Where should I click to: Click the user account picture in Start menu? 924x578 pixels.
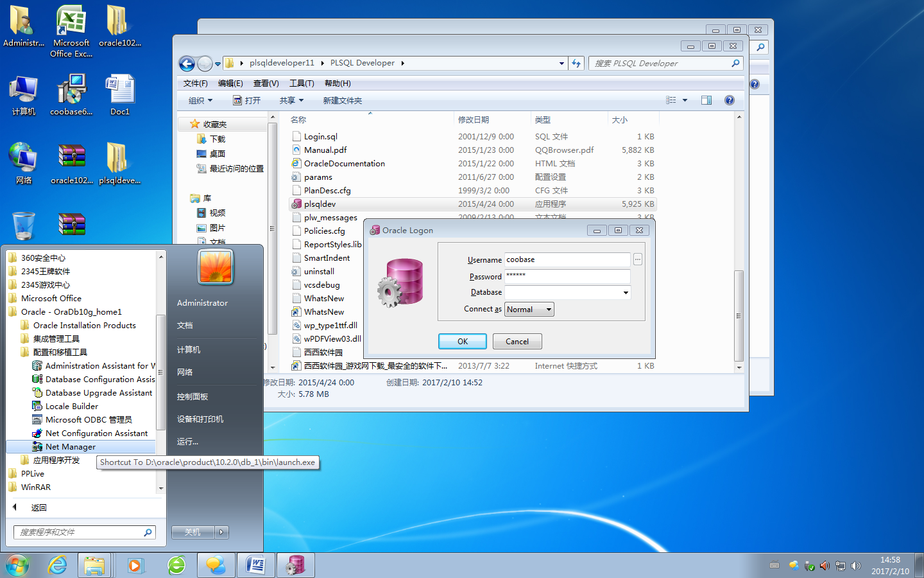point(216,267)
